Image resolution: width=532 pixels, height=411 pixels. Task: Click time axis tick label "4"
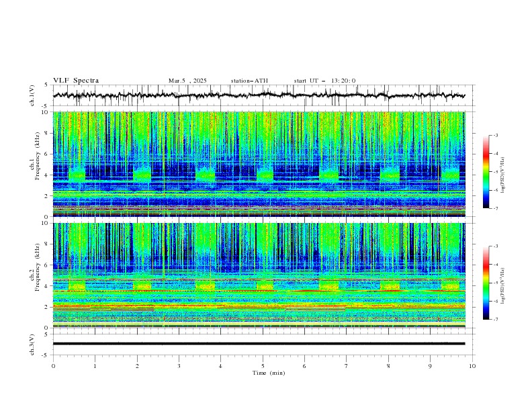coord(220,366)
